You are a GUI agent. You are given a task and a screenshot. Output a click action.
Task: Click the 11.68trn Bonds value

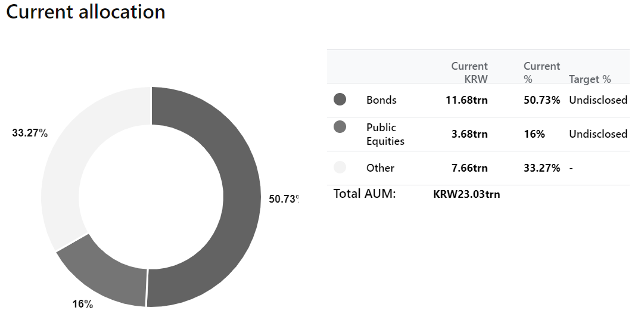click(466, 100)
